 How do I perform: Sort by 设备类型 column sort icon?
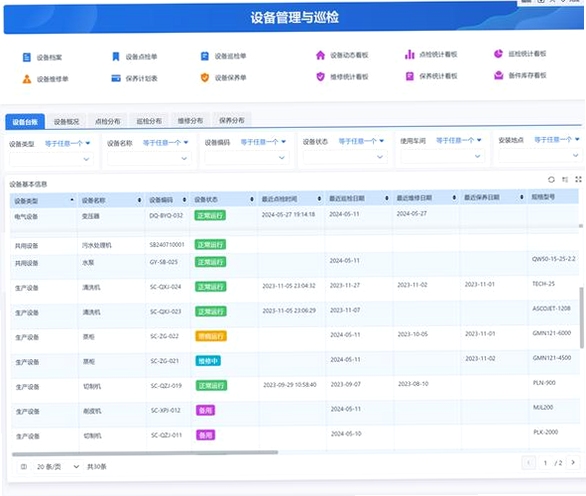click(x=72, y=200)
